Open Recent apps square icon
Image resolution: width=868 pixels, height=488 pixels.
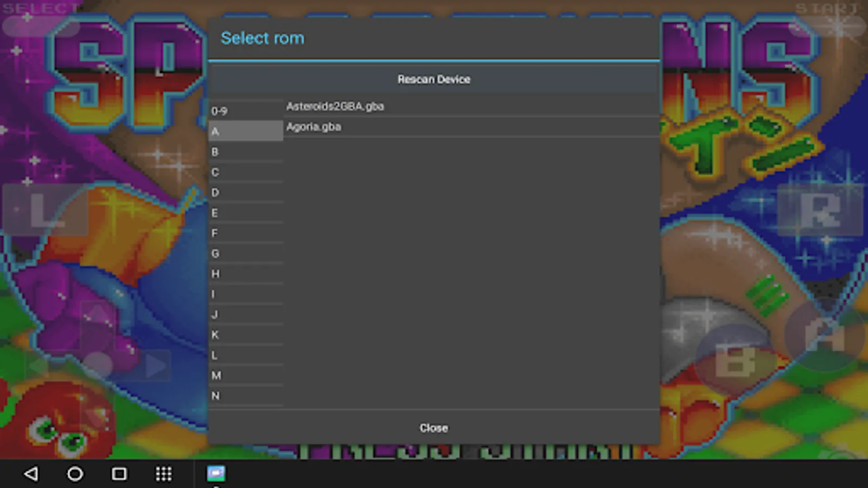119,474
